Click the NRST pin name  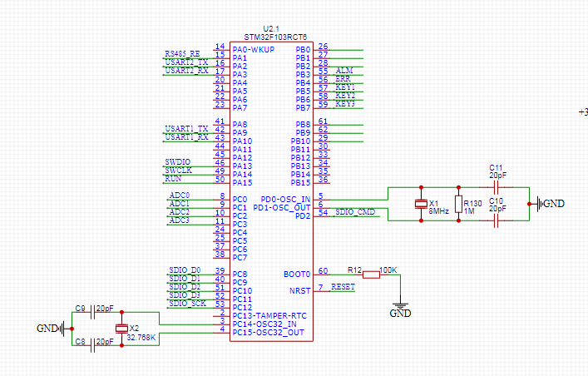tap(300, 291)
